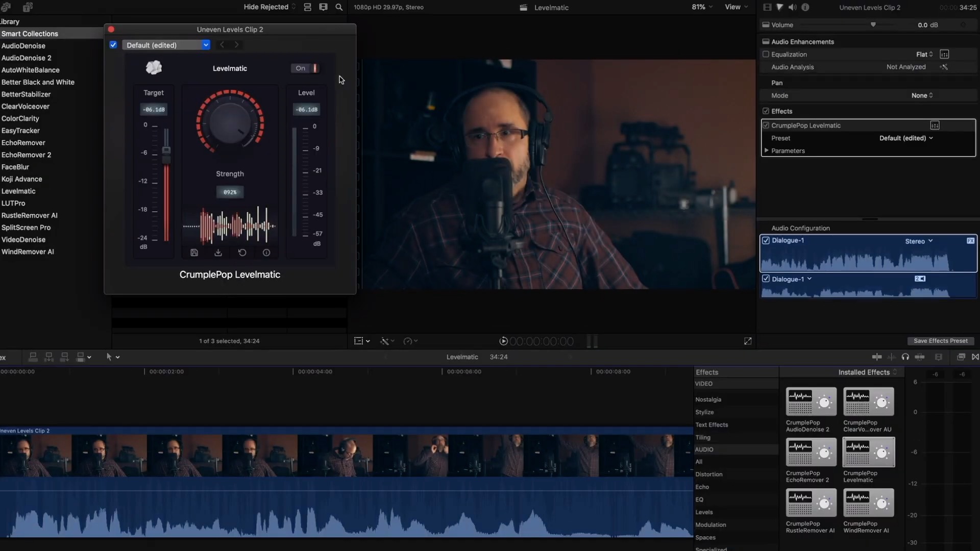Click the CrumplePop logo in Levelmatic plugin

pyautogui.click(x=154, y=67)
